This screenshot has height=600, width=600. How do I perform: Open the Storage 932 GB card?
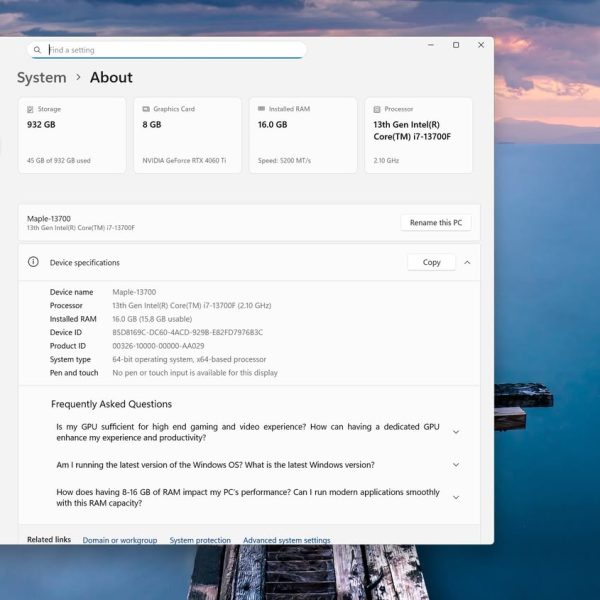pyautogui.click(x=72, y=135)
